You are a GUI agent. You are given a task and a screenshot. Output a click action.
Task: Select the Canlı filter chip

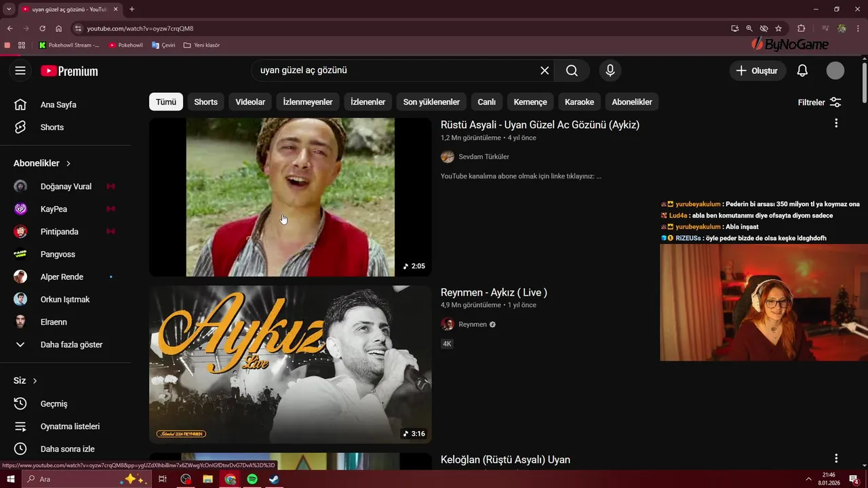486,102
